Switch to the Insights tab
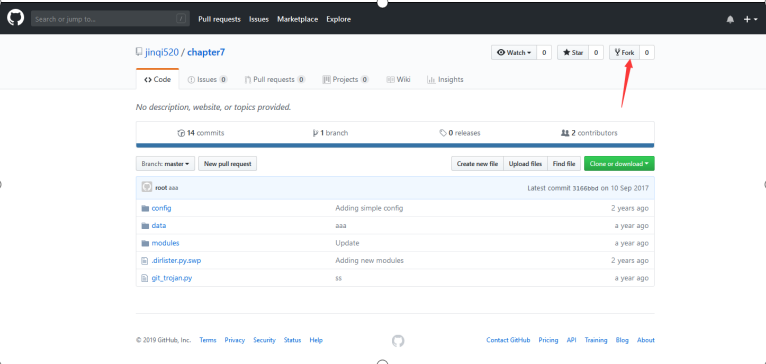 pos(445,80)
